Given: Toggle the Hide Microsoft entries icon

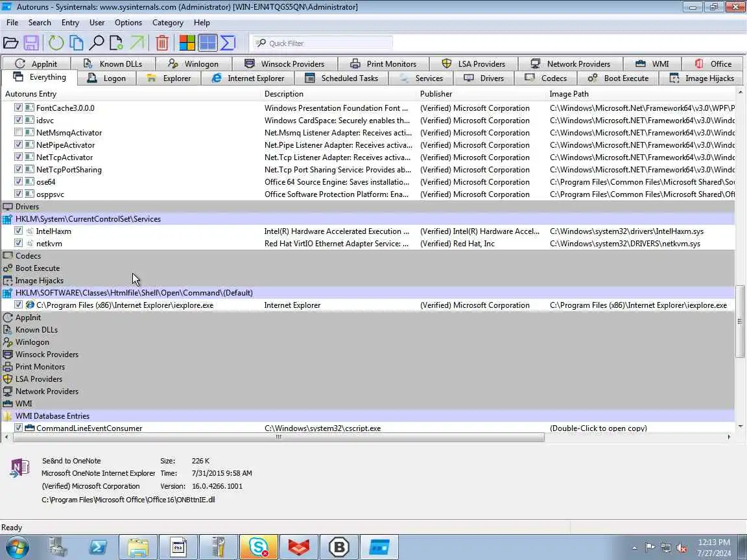Looking at the screenshot, I should point(187,43).
